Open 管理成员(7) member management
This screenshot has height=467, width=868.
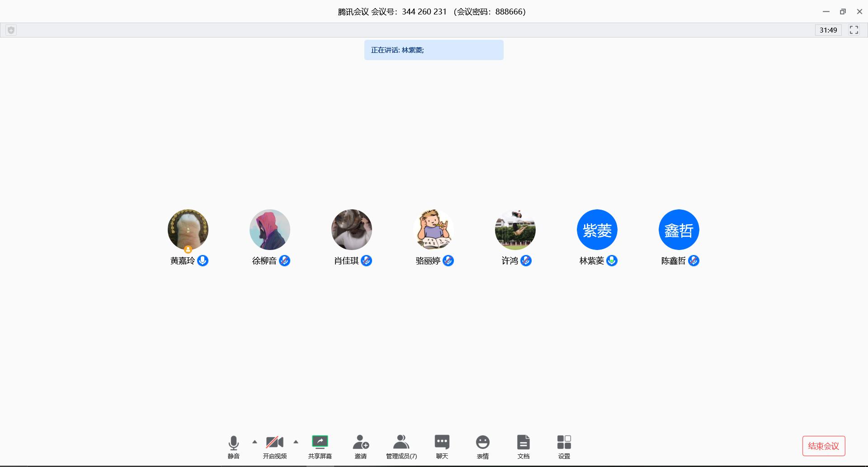pyautogui.click(x=401, y=442)
